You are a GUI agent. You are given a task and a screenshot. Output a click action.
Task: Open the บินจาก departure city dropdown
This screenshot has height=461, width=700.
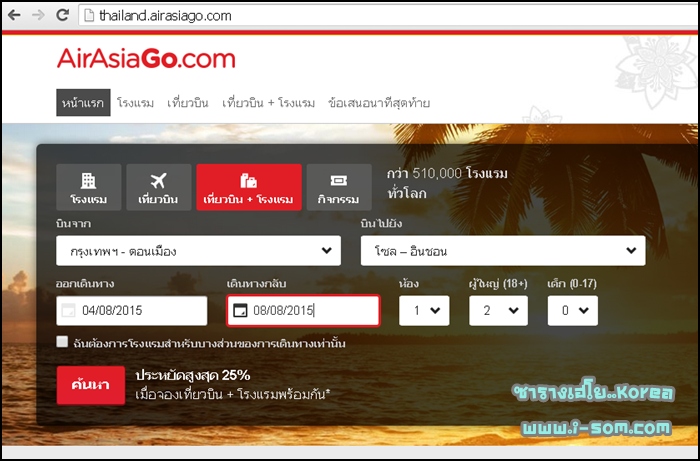click(x=199, y=251)
